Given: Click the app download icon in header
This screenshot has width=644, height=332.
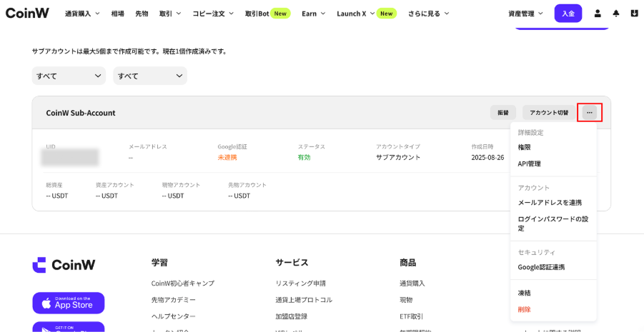Looking at the screenshot, I should (x=634, y=14).
